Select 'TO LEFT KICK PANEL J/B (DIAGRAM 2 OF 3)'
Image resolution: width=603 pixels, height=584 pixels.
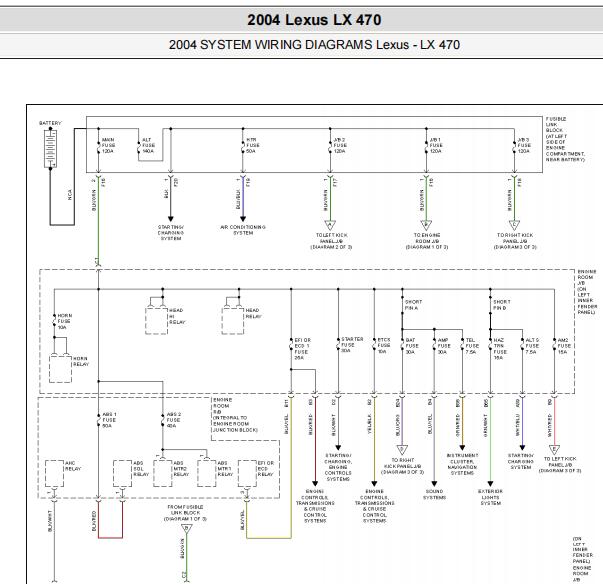click(331, 241)
